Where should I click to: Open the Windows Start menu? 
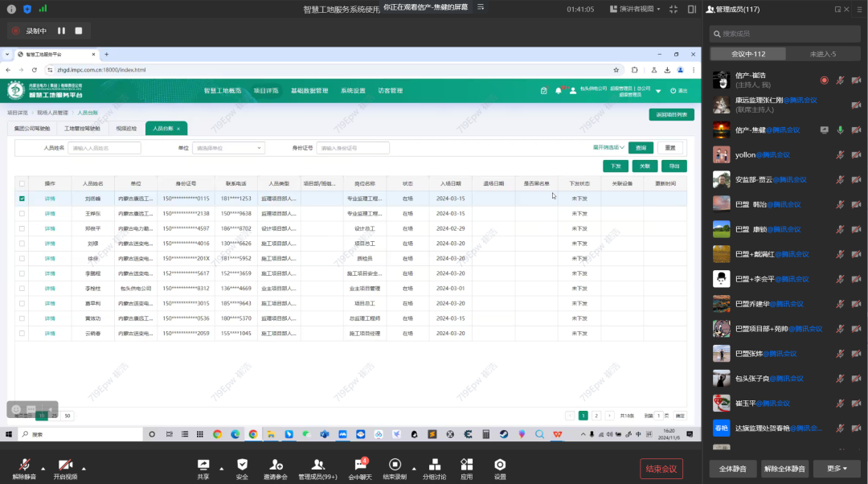tap(9, 434)
